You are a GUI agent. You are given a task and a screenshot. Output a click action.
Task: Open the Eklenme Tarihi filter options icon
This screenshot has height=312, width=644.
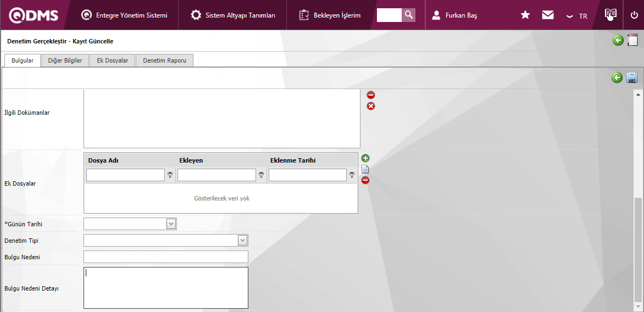(352, 175)
